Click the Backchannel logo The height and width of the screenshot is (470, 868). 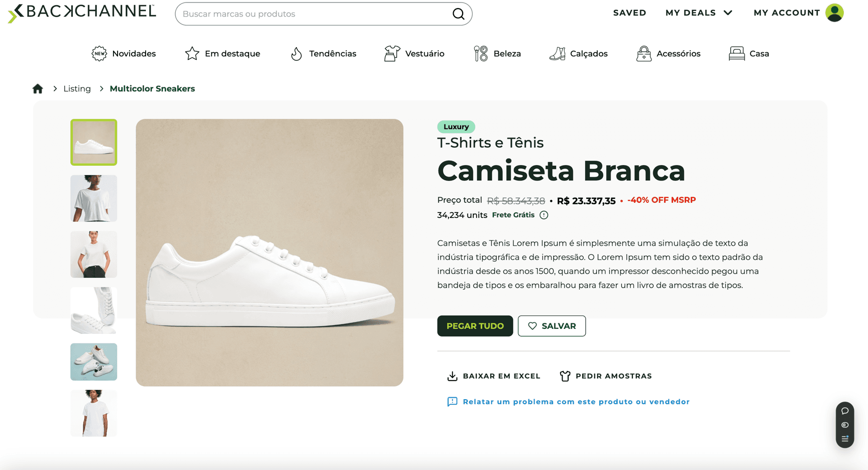click(82, 13)
